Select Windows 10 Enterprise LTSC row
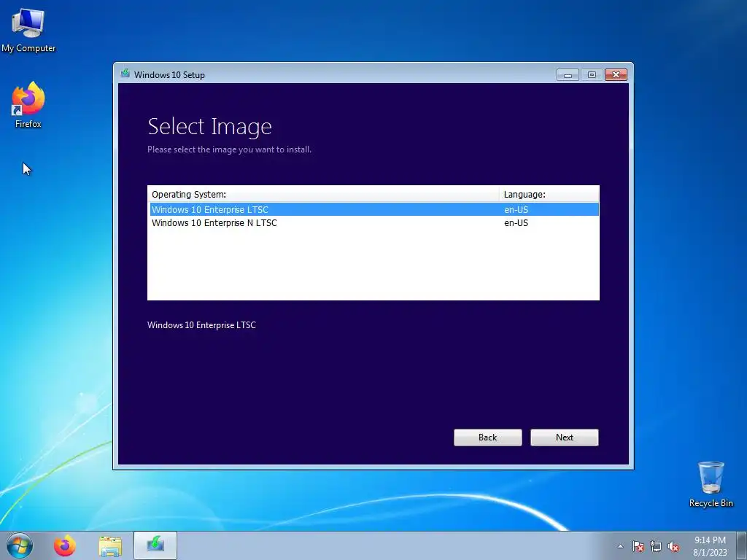The height and width of the screenshot is (560, 747). 374,209
